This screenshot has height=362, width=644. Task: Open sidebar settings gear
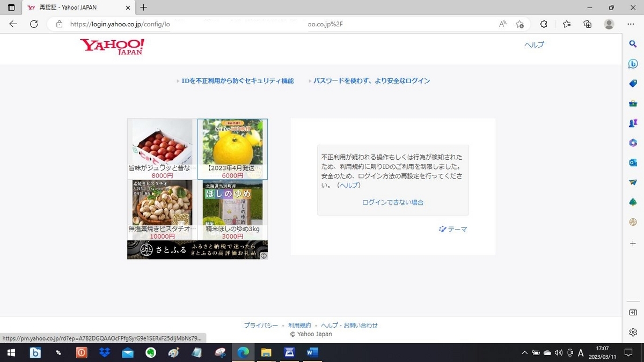pos(633,333)
